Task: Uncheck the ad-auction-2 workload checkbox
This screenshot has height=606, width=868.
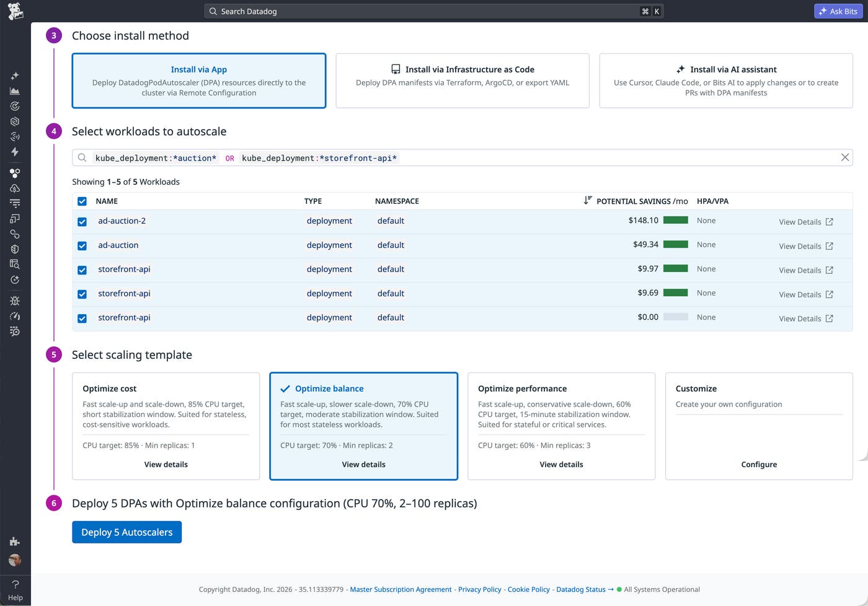Action: (82, 221)
